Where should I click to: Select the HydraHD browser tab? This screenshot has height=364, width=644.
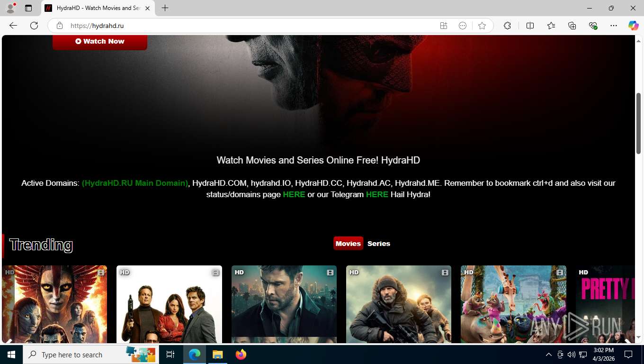pos(98,8)
